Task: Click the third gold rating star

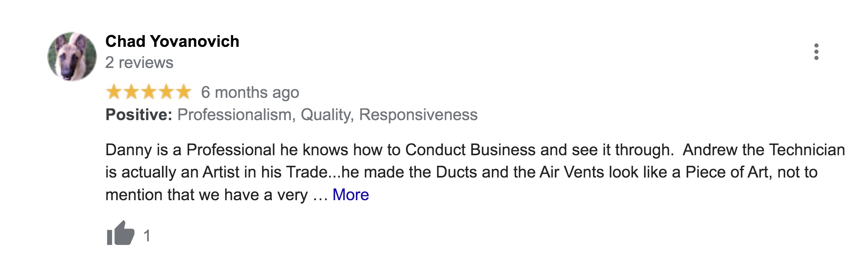Action: click(149, 92)
